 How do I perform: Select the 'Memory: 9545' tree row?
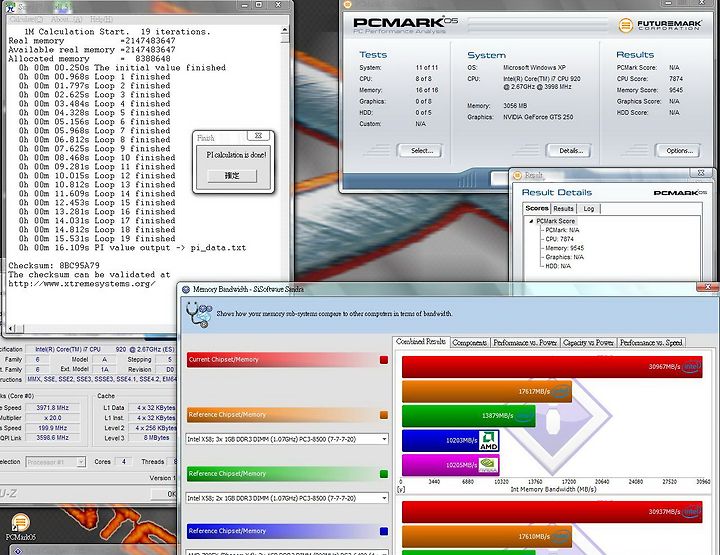pos(564,248)
